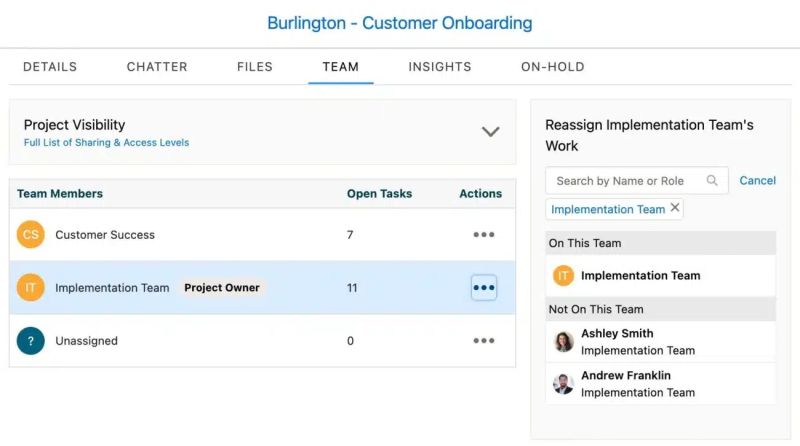The width and height of the screenshot is (800, 446).
Task: Open actions menu for Implementation Team row
Action: click(x=484, y=288)
